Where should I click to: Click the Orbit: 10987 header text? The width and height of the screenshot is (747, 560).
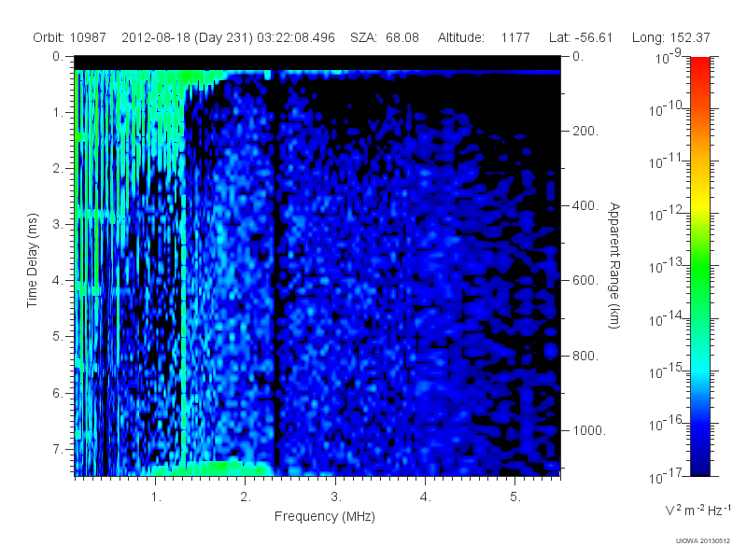[69, 37]
